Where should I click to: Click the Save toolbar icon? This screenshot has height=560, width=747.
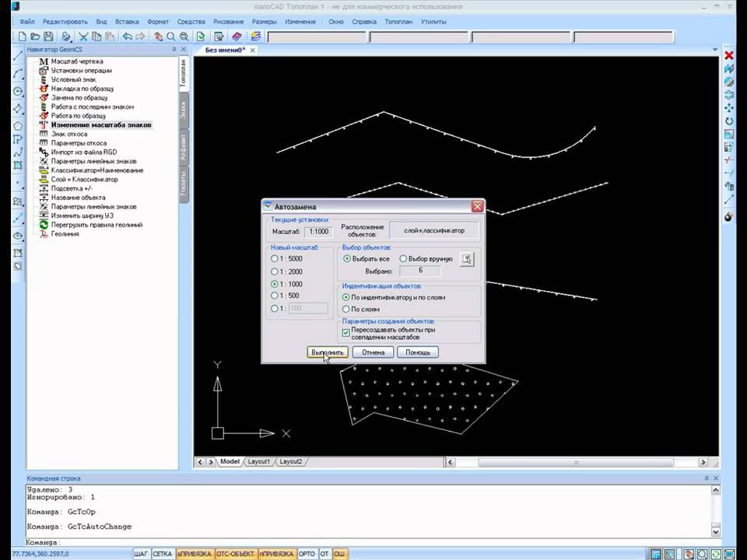[x=48, y=37]
